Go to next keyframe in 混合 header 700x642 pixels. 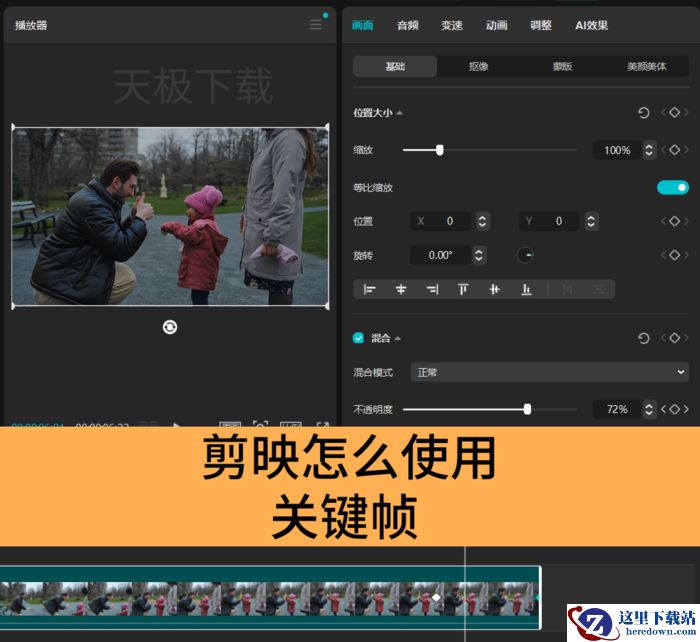tap(686, 338)
